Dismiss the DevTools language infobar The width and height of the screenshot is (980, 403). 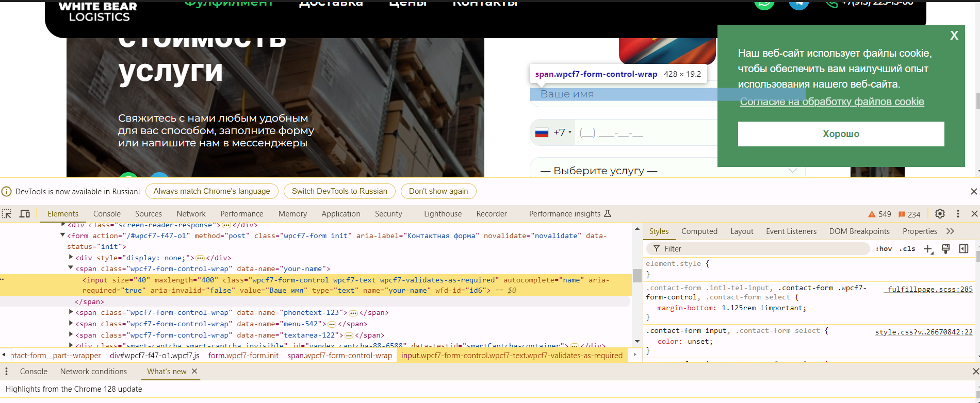tap(974, 192)
